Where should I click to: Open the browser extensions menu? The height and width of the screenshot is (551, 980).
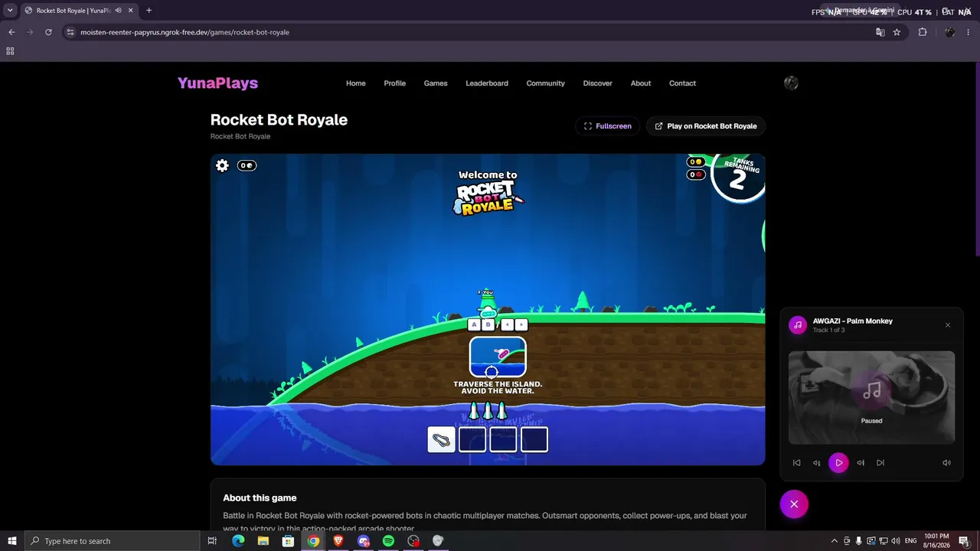click(x=923, y=32)
